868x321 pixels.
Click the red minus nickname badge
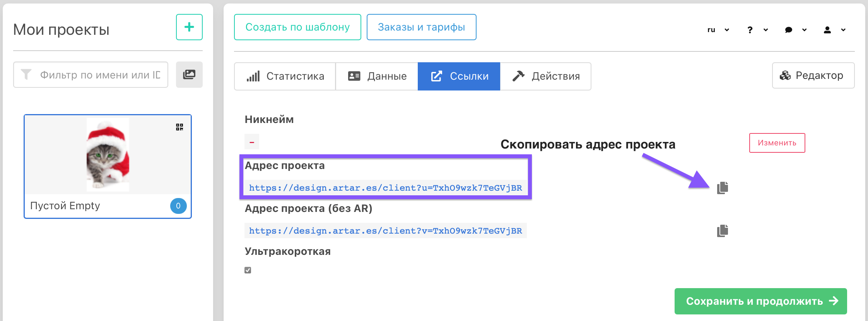coord(252,142)
